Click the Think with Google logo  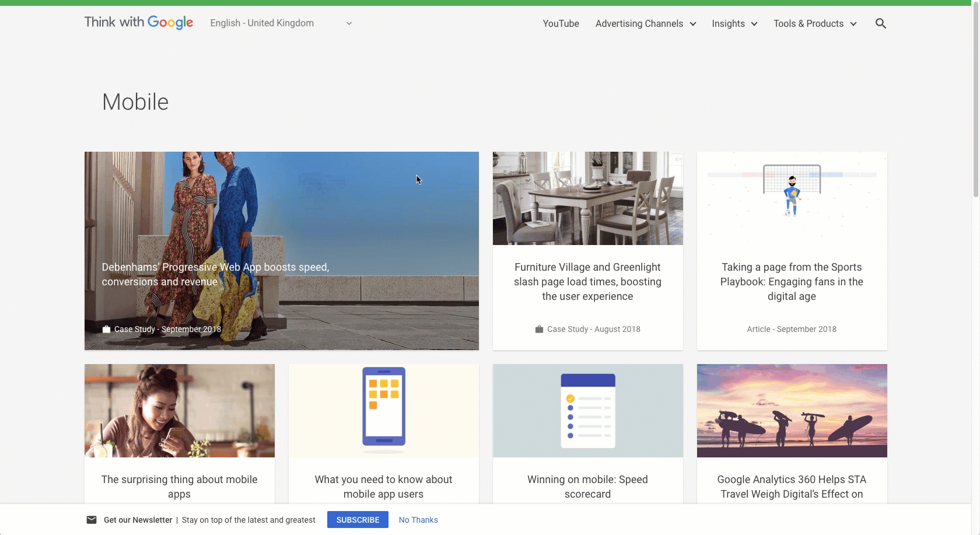click(x=139, y=23)
